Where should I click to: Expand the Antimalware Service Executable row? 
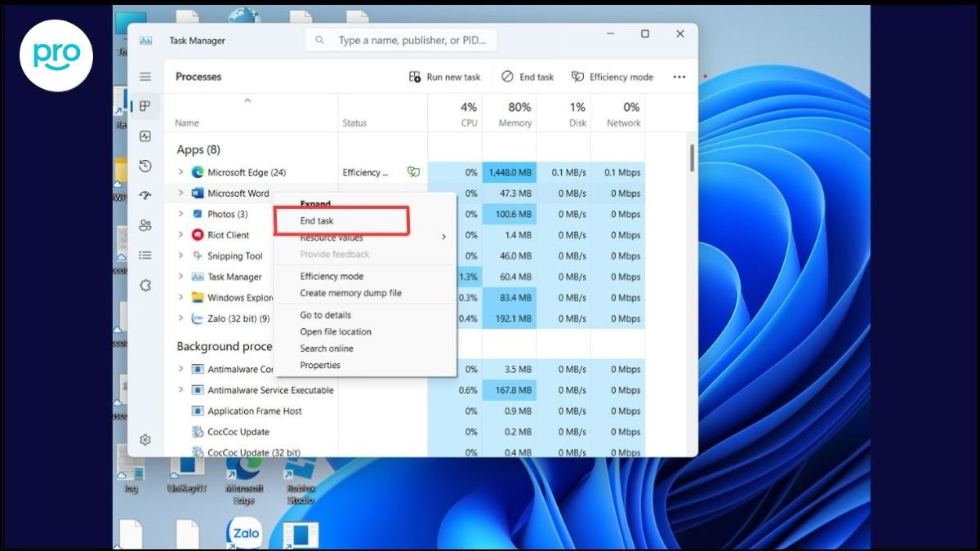tap(180, 390)
